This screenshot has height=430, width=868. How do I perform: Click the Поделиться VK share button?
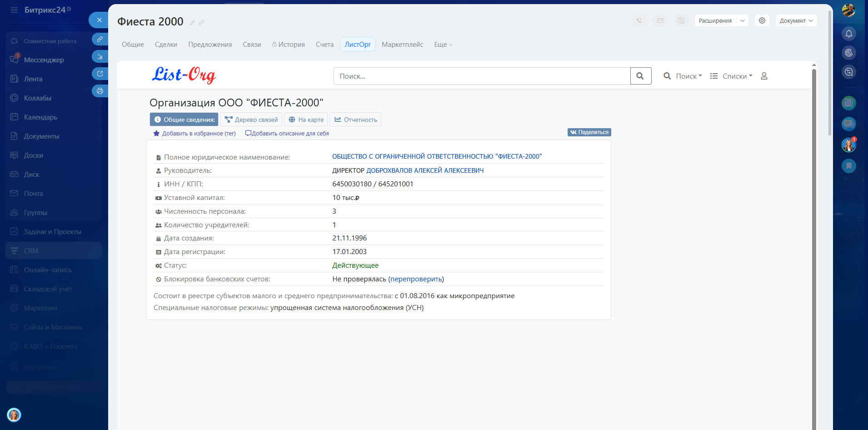[x=589, y=132]
